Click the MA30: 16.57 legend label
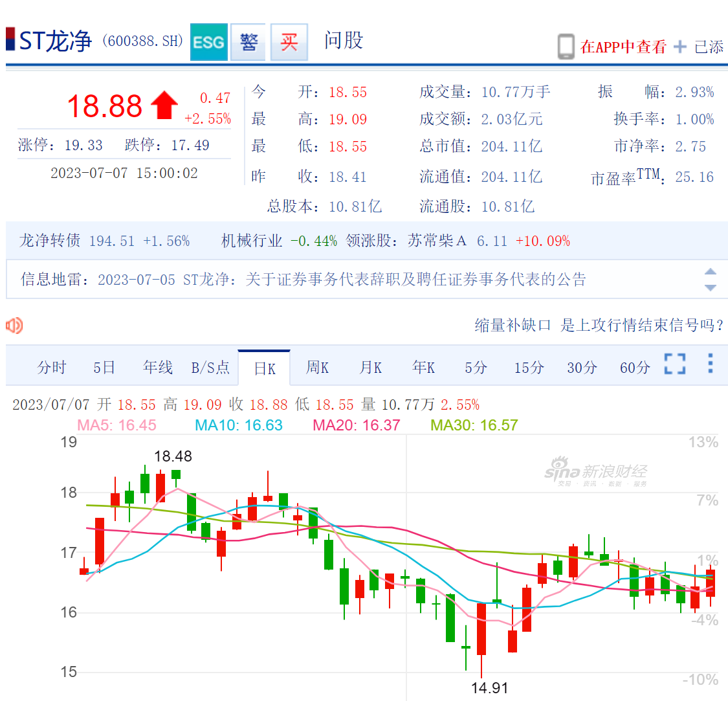The width and height of the screenshot is (728, 701). coord(474,425)
